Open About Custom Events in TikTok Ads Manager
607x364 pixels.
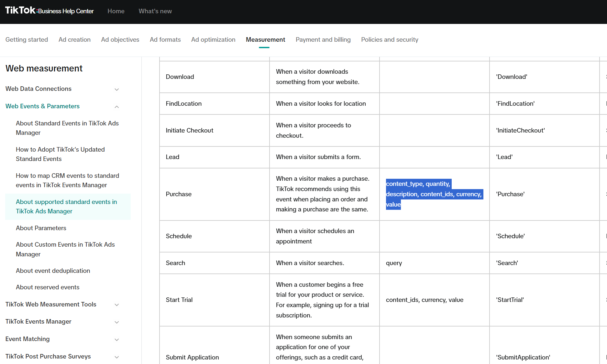point(65,249)
